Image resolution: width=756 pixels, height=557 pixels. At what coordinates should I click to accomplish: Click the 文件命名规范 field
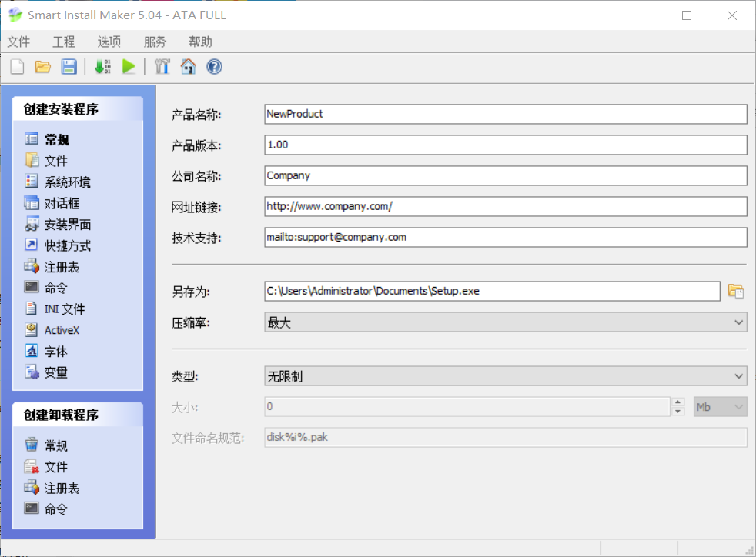click(x=506, y=438)
